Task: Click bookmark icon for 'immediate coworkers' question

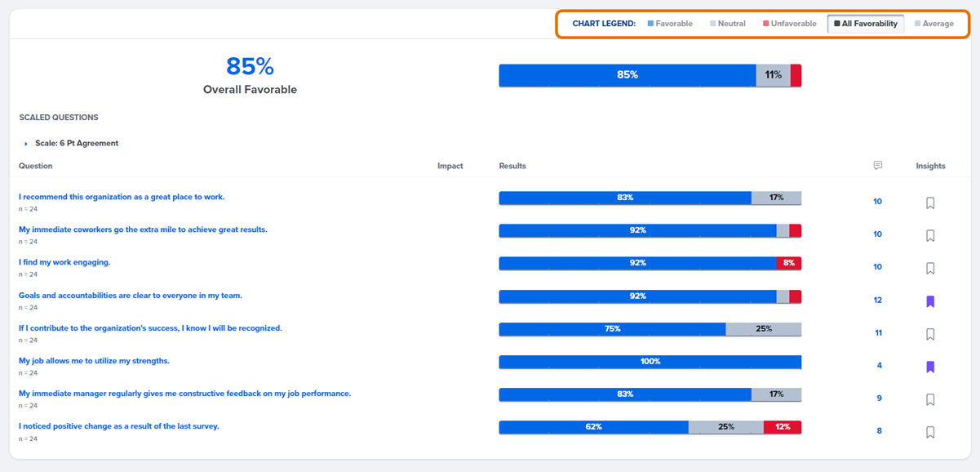Action: point(930,236)
